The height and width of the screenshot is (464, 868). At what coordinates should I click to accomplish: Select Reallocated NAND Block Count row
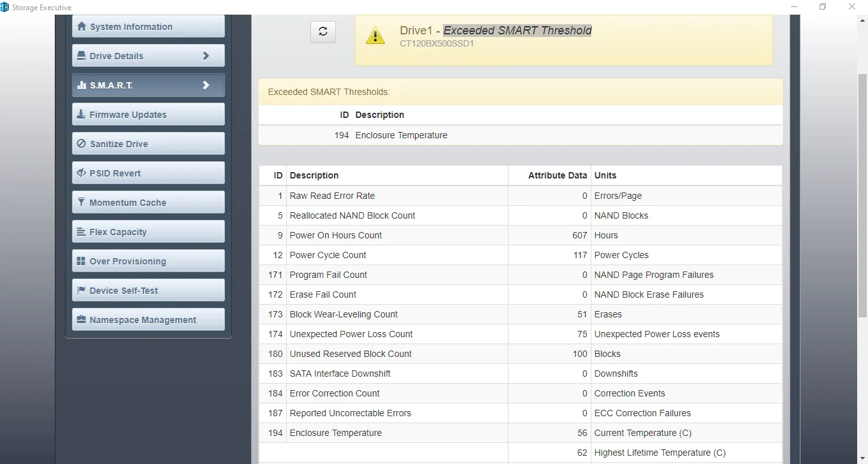pyautogui.click(x=521, y=215)
